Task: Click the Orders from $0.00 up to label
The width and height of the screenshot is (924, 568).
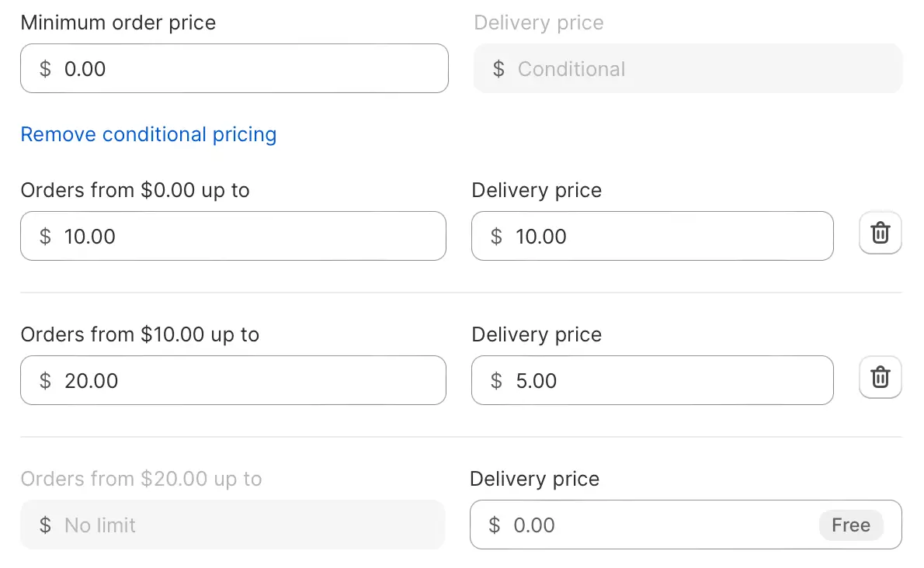Action: click(135, 190)
